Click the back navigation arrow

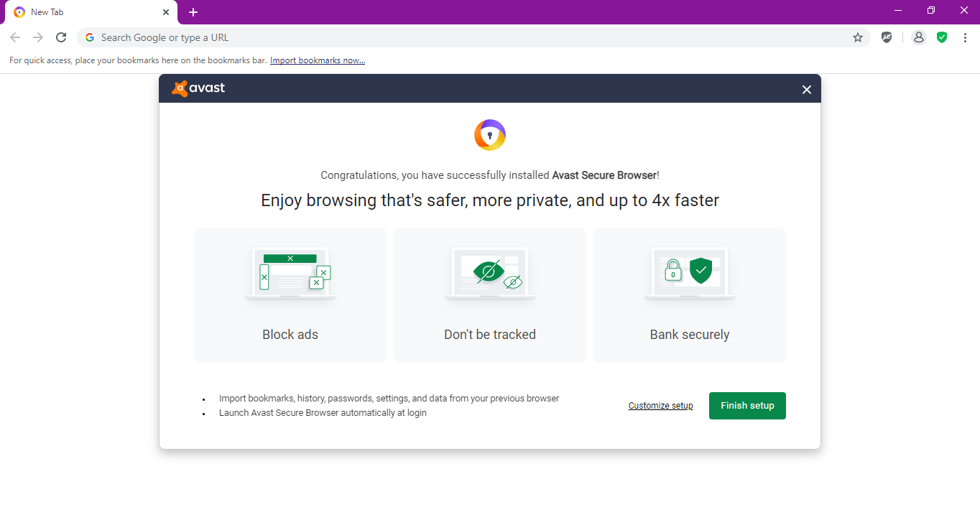(x=14, y=37)
